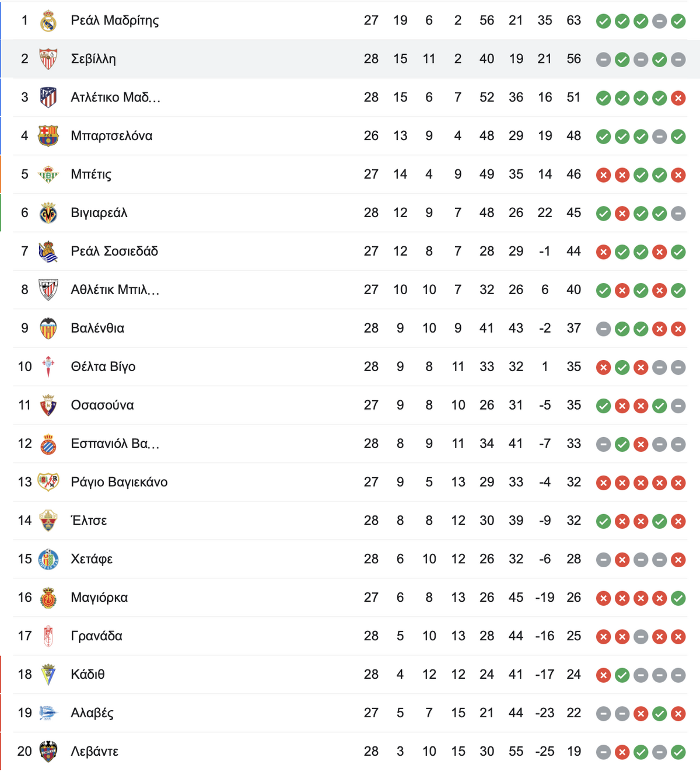Click the Real Madrid club crest
Image resolution: width=700 pixels, height=775 pixels.
click(x=48, y=21)
